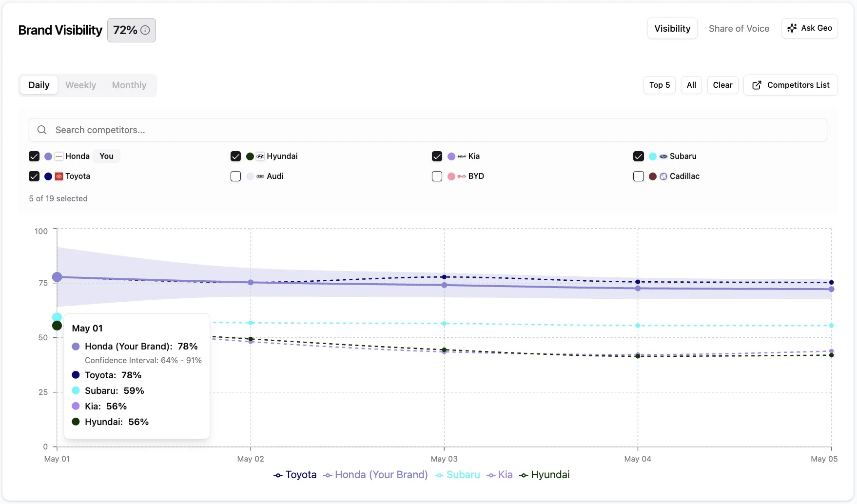857x504 pixels.
Task: Click Toyota's May 03 data point
Action: 444,277
